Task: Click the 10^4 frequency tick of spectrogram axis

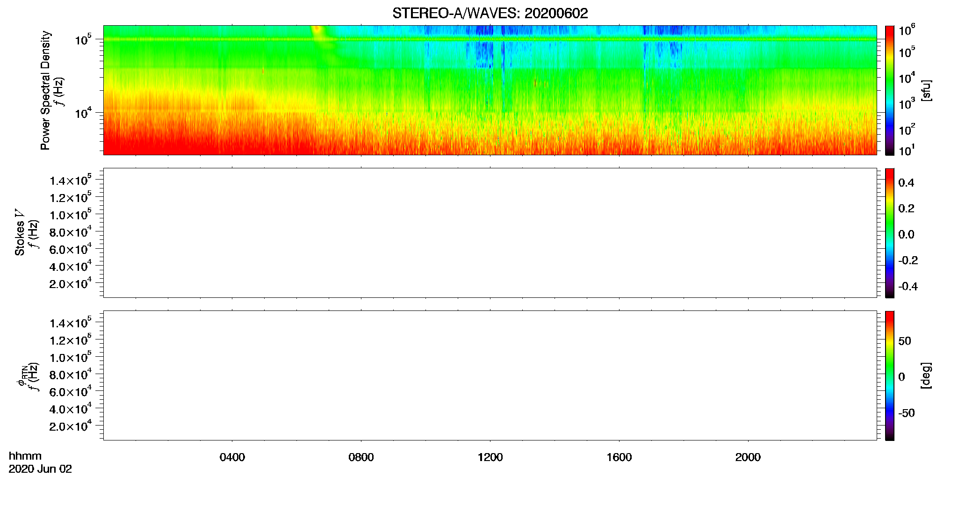Action: (83, 112)
